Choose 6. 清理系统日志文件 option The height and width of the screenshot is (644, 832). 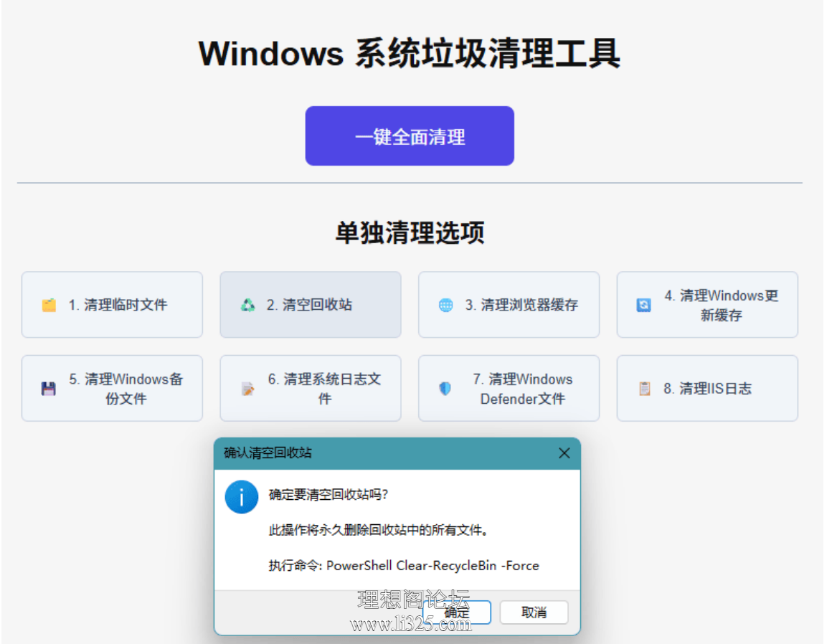pos(311,388)
